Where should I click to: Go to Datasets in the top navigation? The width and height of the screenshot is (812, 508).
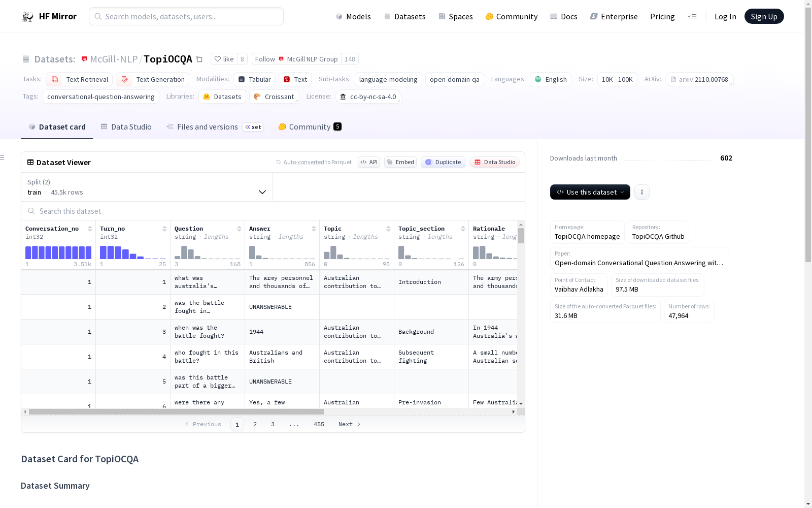404,17
